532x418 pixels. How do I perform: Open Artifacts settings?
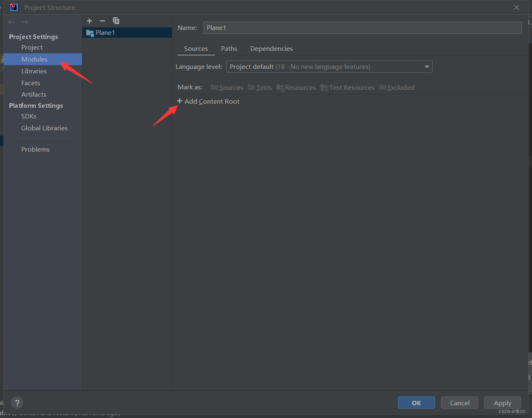[x=34, y=95]
